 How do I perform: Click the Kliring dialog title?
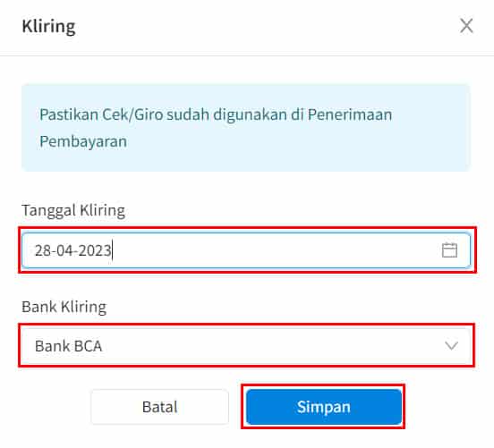[x=48, y=26]
